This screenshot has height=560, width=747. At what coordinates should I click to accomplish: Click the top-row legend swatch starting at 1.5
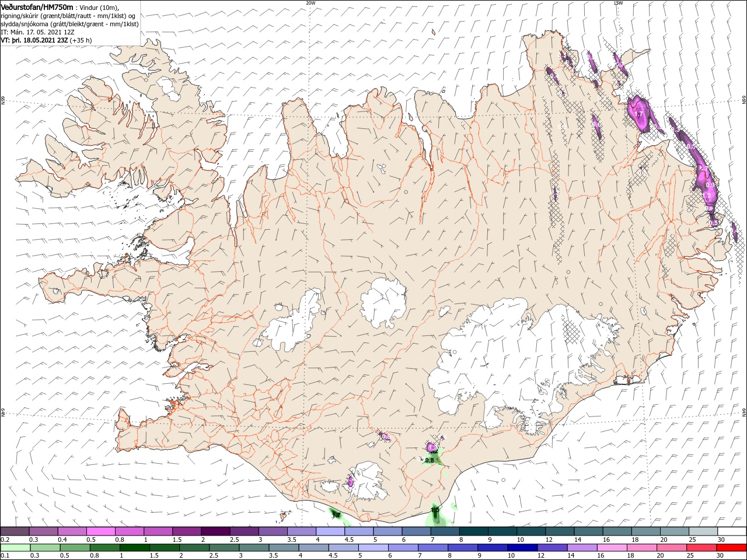click(x=186, y=531)
